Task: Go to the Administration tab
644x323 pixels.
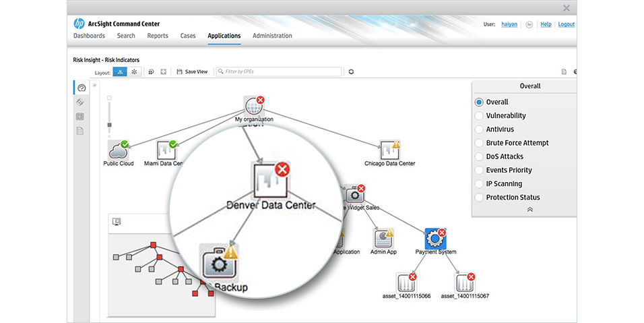Action: (x=272, y=36)
